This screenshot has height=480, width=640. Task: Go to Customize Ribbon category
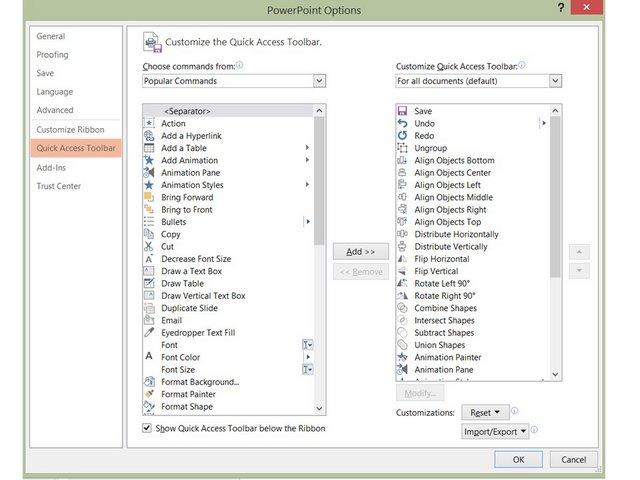click(70, 129)
